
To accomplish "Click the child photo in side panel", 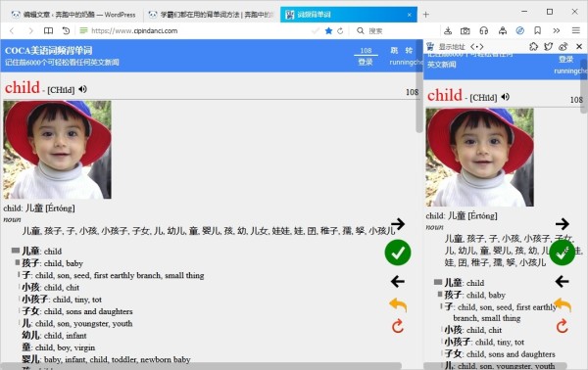I will coord(479,158).
